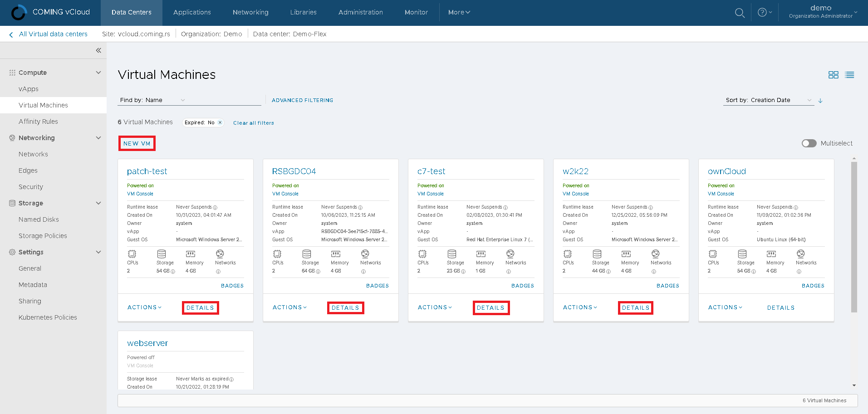Toggle the sort direction arrow

[x=820, y=100]
